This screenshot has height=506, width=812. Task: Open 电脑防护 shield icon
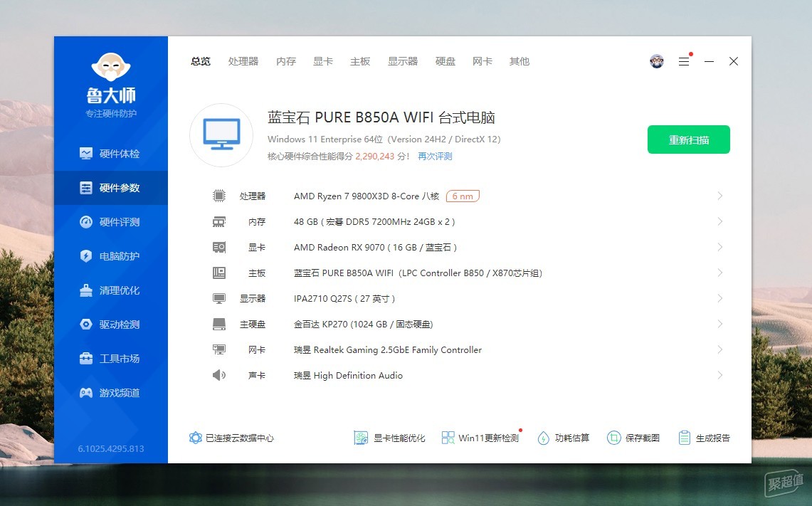86,256
